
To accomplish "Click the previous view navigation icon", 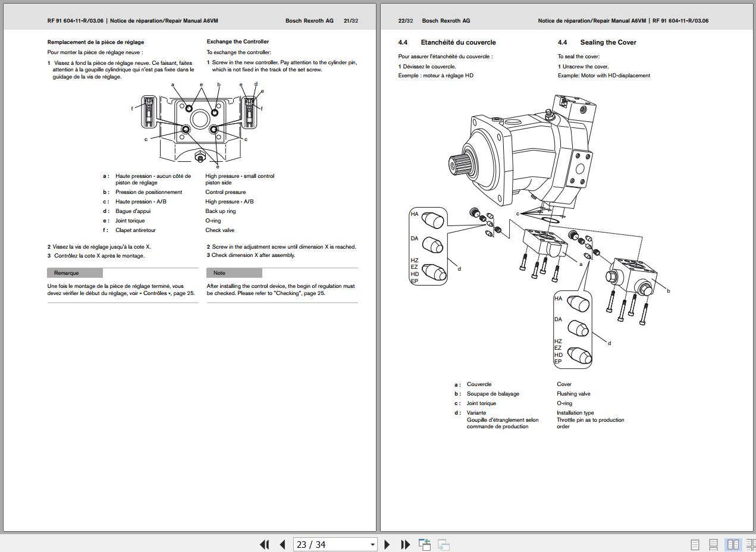I will pos(425,544).
